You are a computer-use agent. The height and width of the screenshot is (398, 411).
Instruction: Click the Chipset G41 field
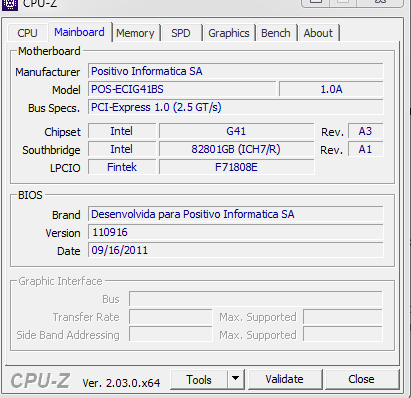pos(236,131)
